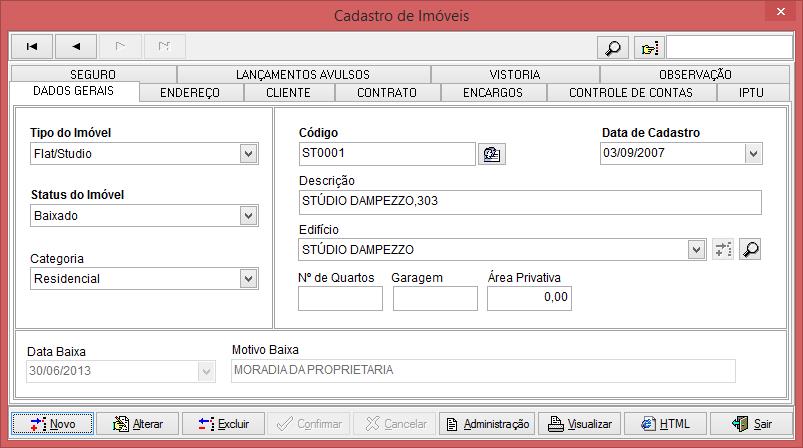Click the search building magnifier beside Edifício
This screenshot has height=448, width=803.
point(748,249)
